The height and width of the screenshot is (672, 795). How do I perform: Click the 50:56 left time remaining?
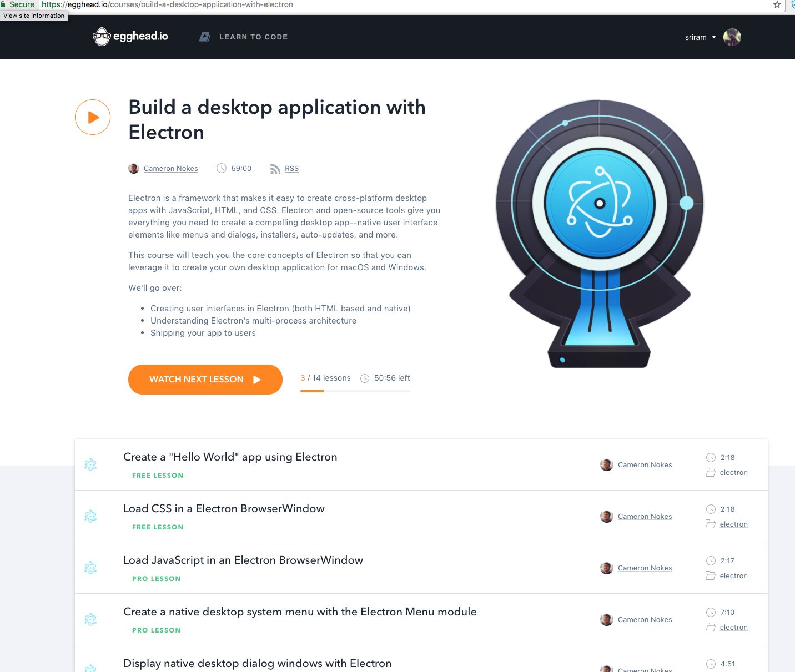point(392,378)
